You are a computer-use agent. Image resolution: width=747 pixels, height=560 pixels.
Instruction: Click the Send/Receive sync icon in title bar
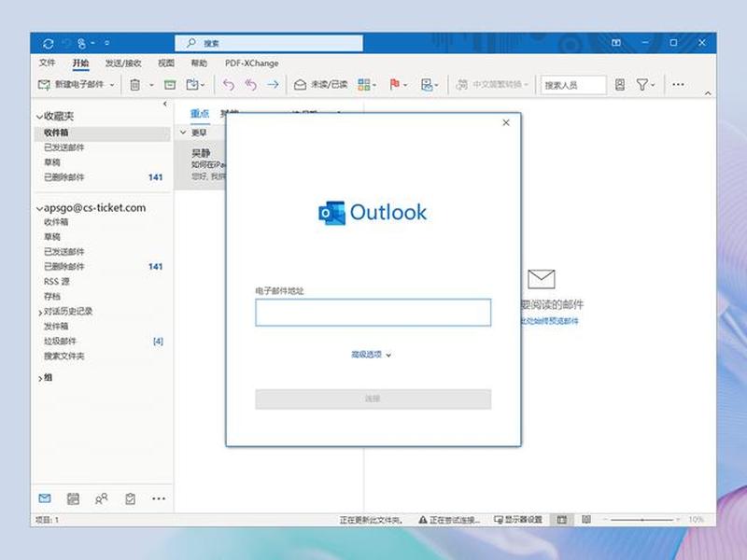(x=49, y=44)
